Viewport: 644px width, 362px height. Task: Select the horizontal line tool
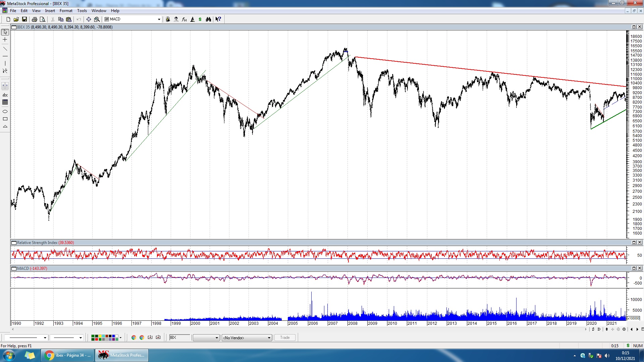(x=5, y=56)
